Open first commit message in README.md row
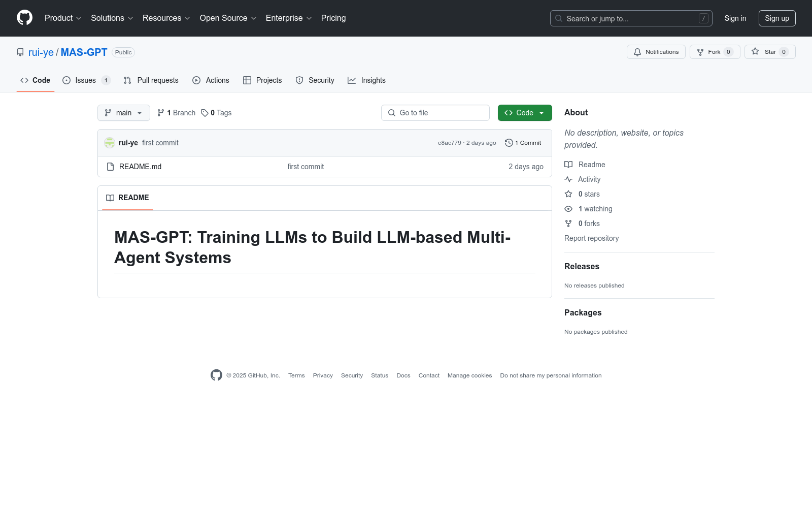This screenshot has height=508, width=812. 306,167
